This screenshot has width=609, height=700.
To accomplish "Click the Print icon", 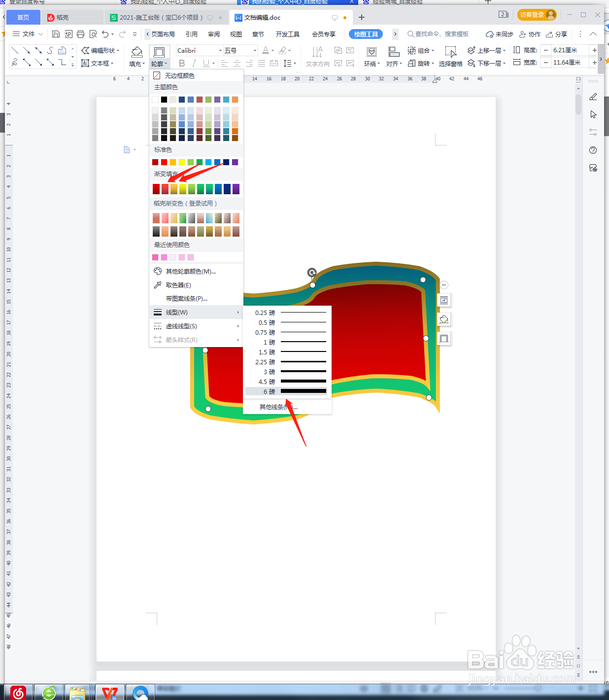I will 81,34.
